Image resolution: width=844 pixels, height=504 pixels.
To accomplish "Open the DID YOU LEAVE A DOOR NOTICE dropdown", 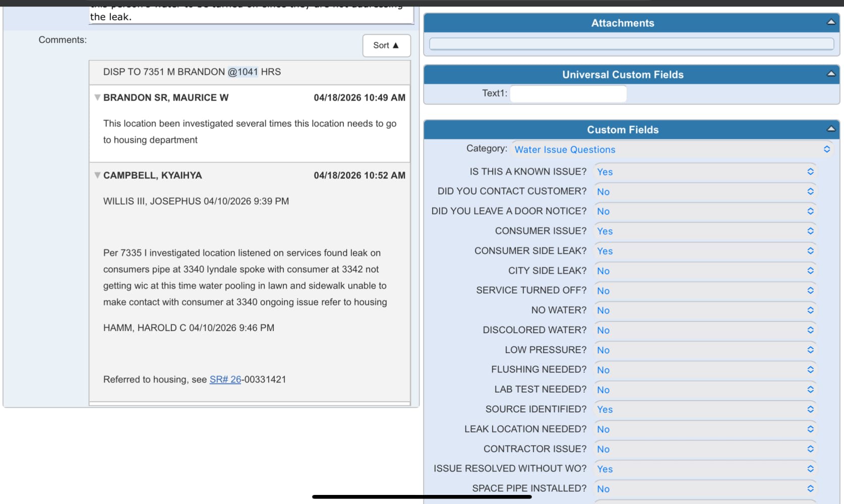I will tap(705, 211).
